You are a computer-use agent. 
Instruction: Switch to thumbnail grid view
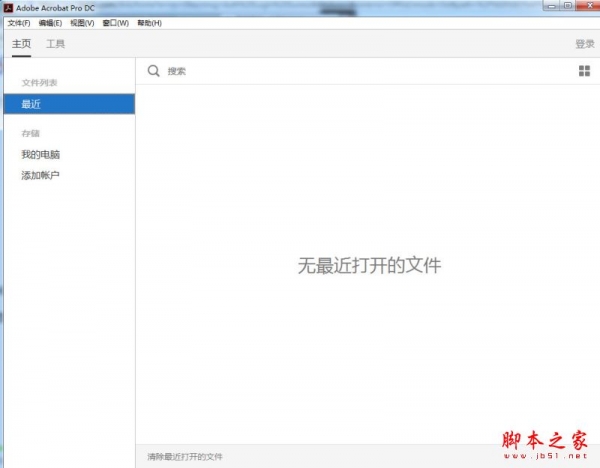tap(584, 71)
